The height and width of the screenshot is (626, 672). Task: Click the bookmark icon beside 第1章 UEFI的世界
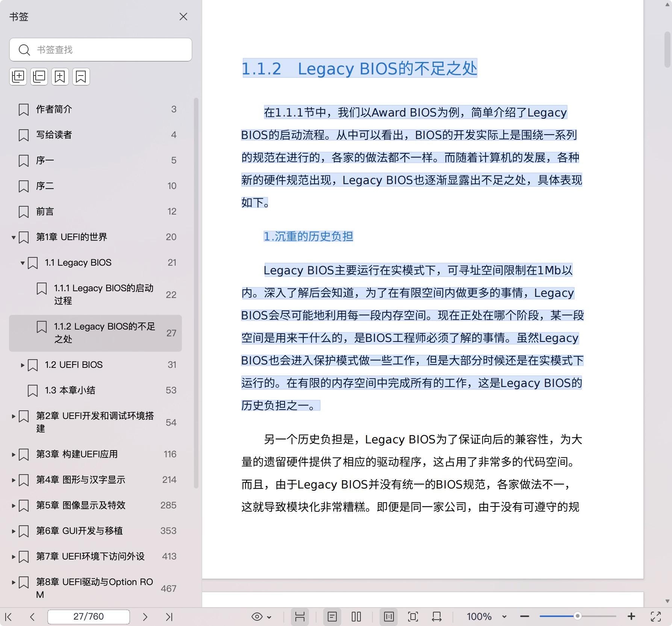[24, 237]
